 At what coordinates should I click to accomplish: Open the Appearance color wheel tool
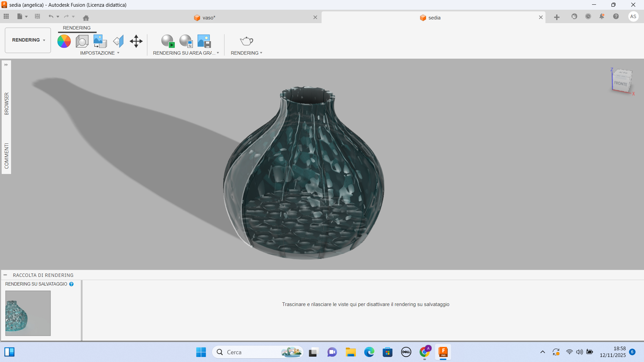click(64, 41)
